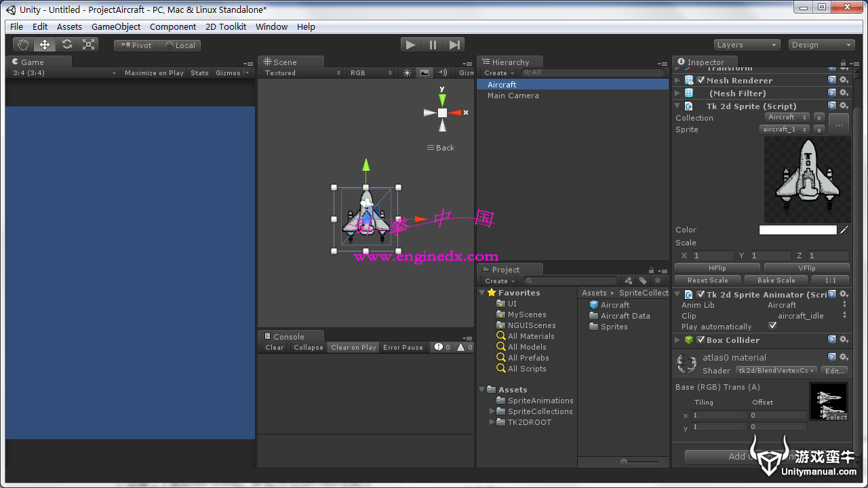The width and height of the screenshot is (868, 488).
Task: Open Mesh Renderer gear settings menu
Action: pyautogui.click(x=844, y=80)
